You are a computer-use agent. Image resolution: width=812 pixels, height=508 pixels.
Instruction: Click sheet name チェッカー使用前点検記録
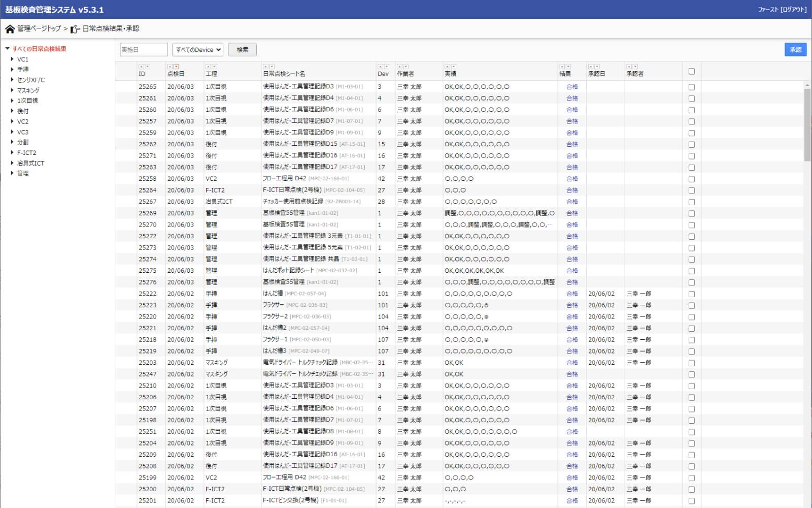(x=293, y=202)
